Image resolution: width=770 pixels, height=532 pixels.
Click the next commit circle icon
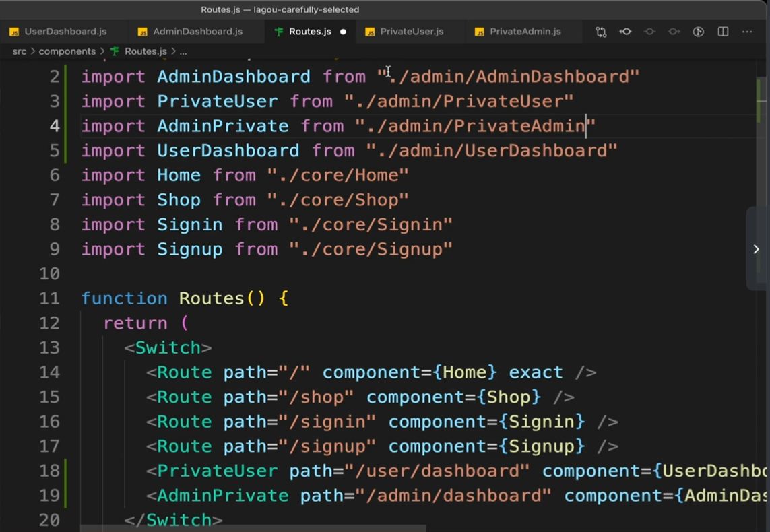674,32
